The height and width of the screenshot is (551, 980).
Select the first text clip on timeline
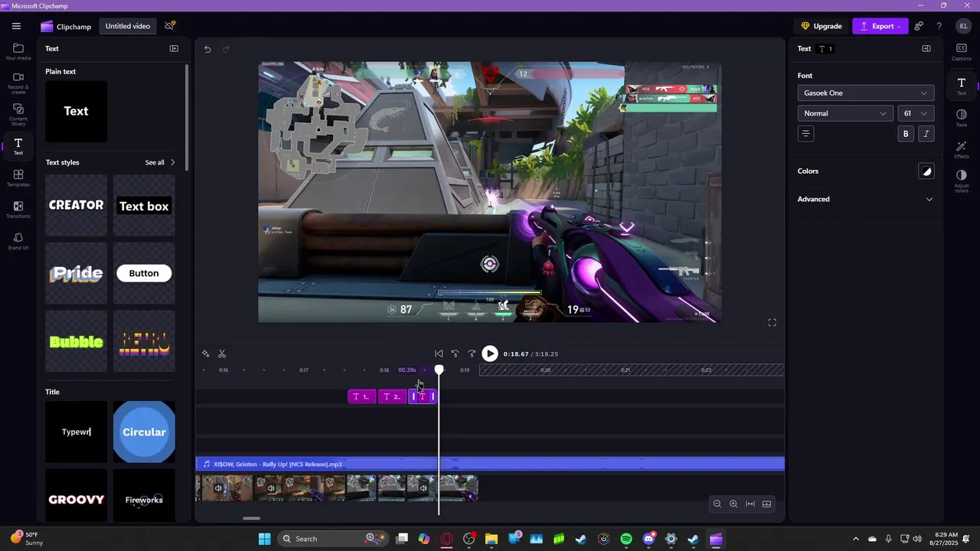[x=361, y=396]
